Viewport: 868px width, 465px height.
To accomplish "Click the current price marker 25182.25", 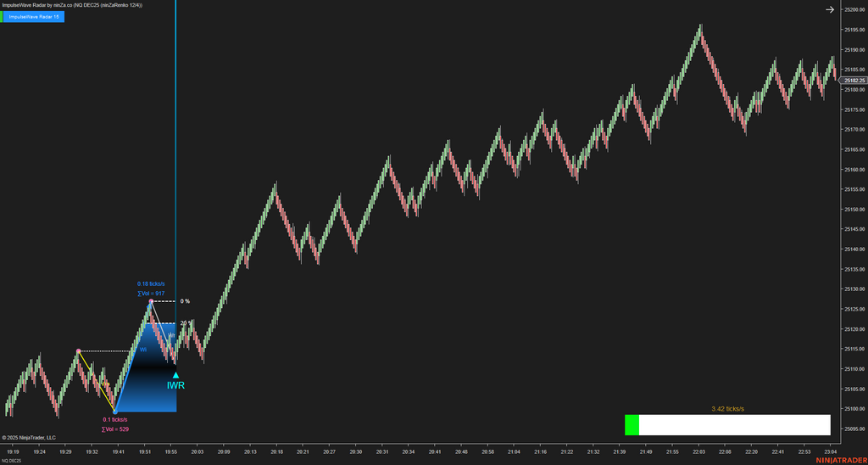I will (854, 81).
